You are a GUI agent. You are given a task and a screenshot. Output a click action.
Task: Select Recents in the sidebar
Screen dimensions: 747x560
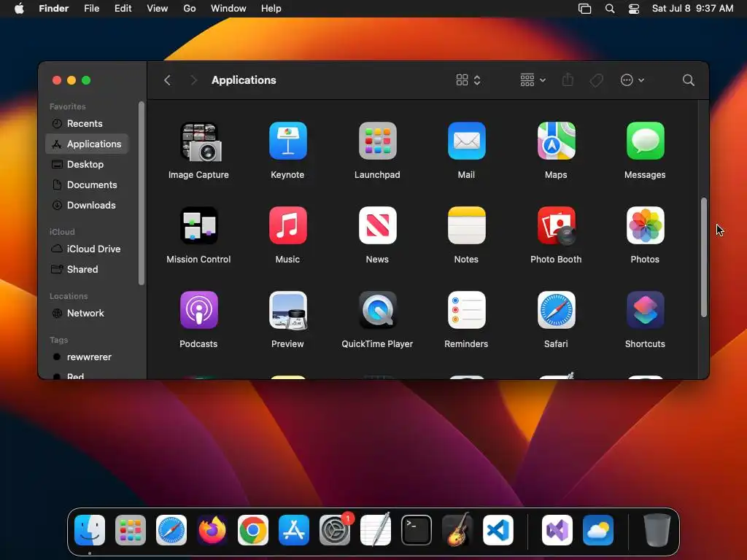(x=87, y=123)
